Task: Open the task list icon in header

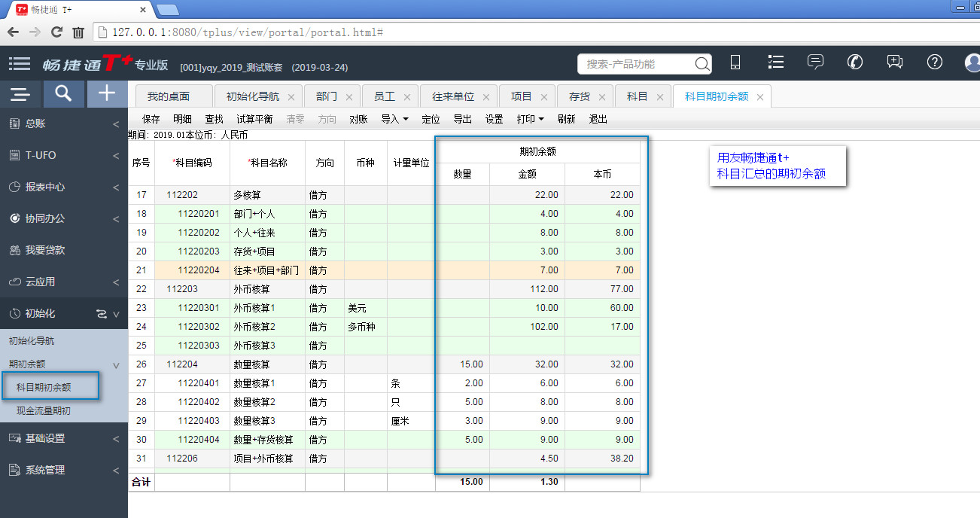Action: pyautogui.click(x=775, y=62)
